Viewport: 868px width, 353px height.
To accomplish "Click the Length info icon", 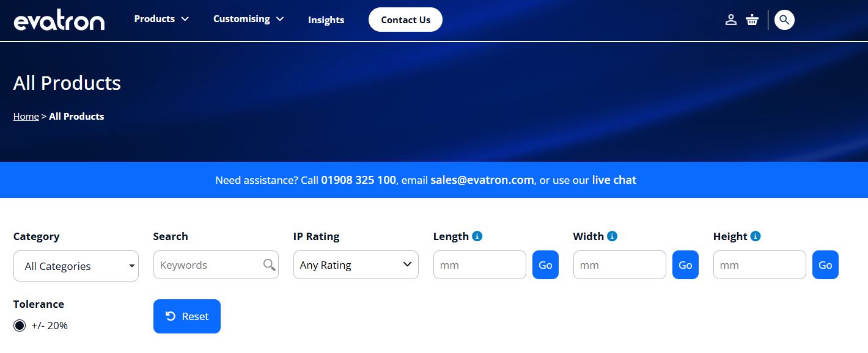I will pyautogui.click(x=477, y=236).
